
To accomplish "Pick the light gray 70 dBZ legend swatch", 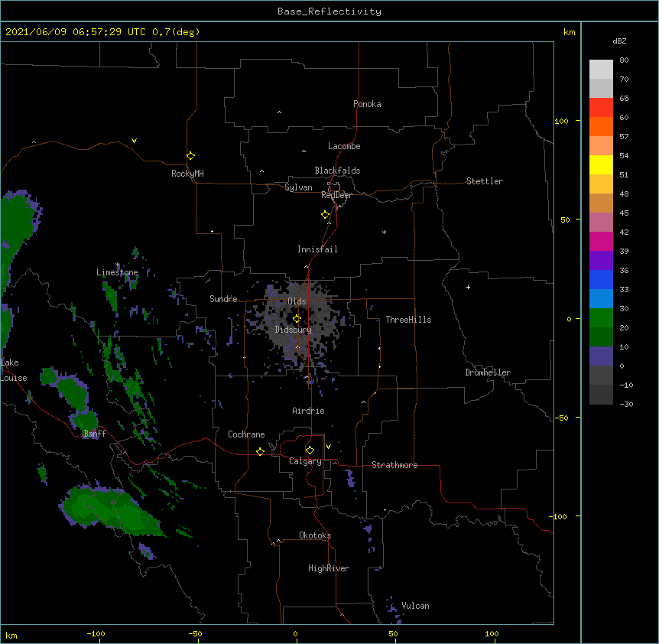I will [601, 88].
